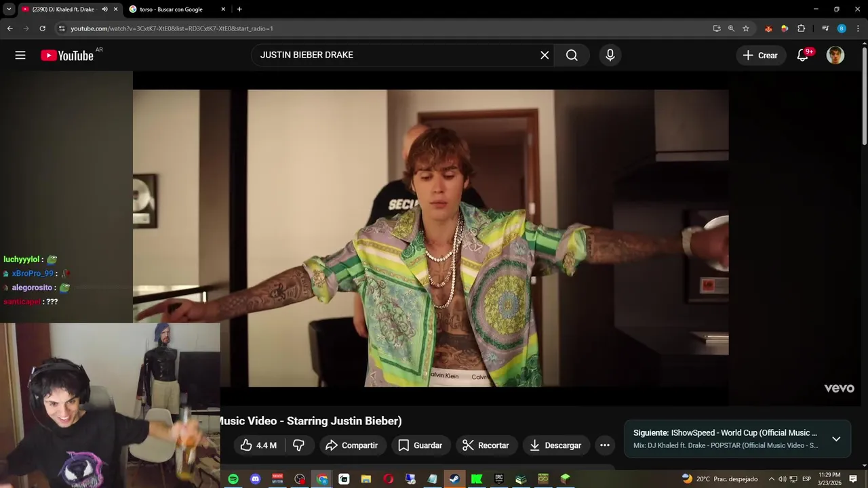Screen dimensions: 868x488
Task: Open the 20°C weather widget
Action: coord(720,479)
